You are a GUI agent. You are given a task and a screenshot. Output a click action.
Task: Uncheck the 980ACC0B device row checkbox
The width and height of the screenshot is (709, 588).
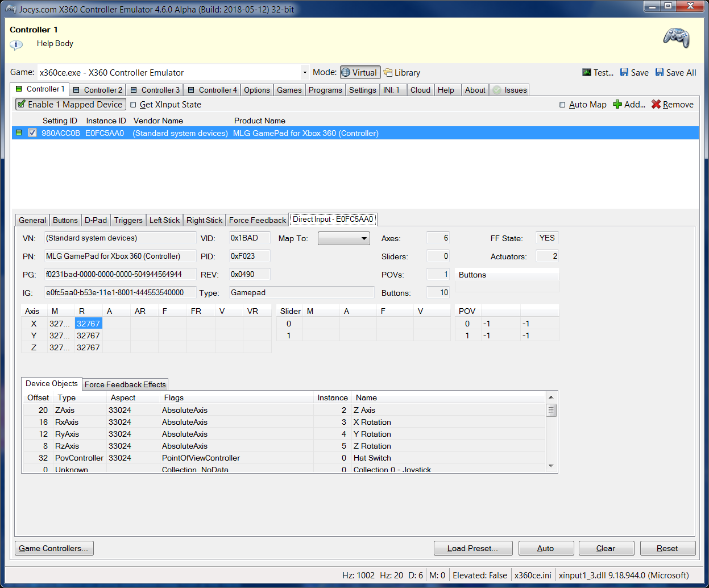tap(32, 132)
